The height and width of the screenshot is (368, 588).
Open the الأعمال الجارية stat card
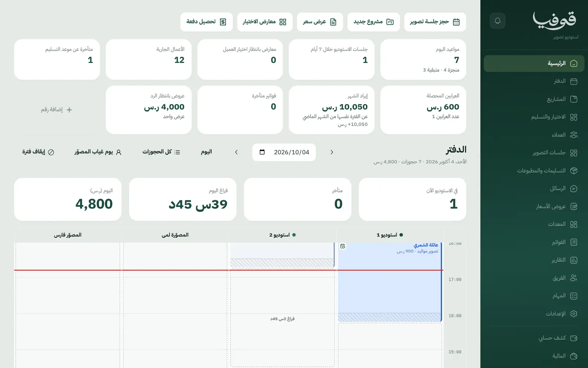(x=148, y=60)
